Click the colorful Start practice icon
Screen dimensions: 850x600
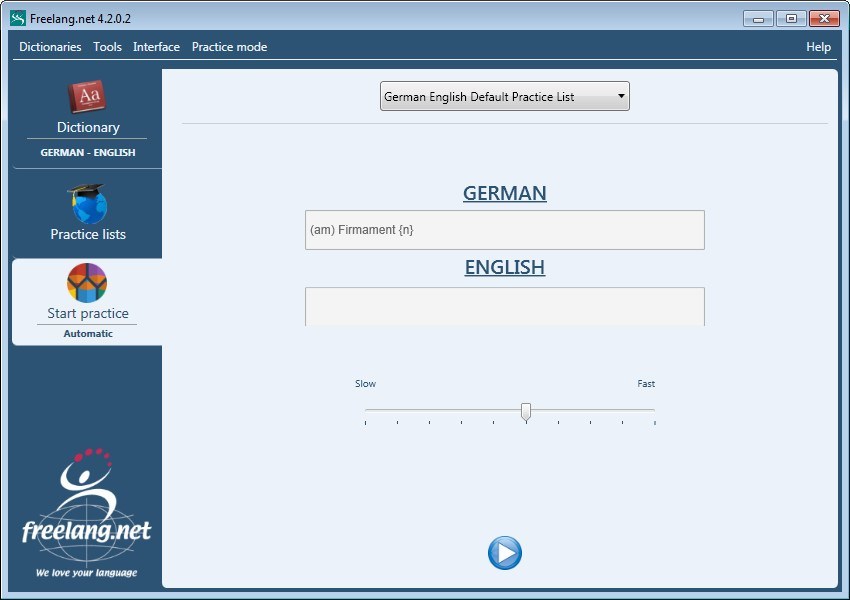[87, 283]
